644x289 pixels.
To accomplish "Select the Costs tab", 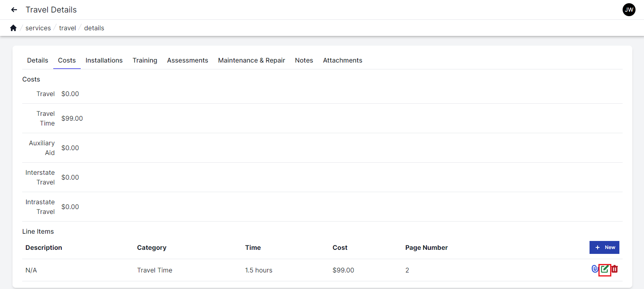I will click(x=67, y=60).
